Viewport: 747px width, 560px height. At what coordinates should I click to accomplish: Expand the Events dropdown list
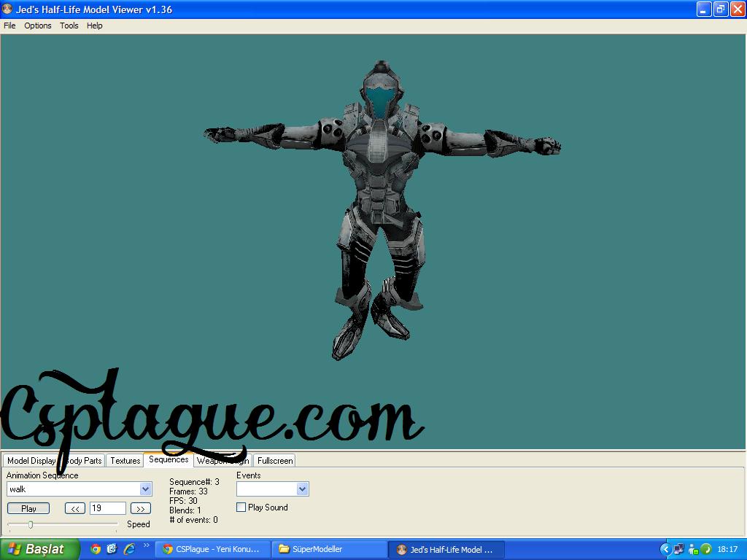(x=302, y=489)
